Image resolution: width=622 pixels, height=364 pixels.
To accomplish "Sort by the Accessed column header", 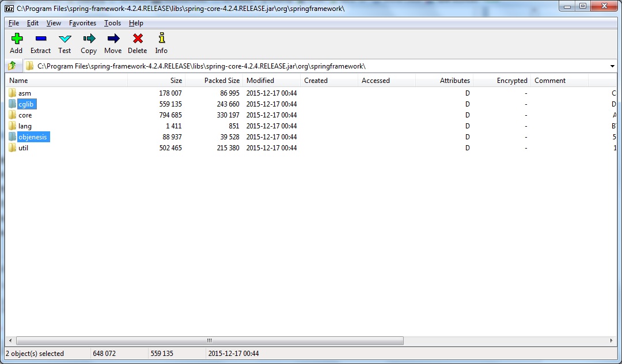I will pyautogui.click(x=387, y=81).
